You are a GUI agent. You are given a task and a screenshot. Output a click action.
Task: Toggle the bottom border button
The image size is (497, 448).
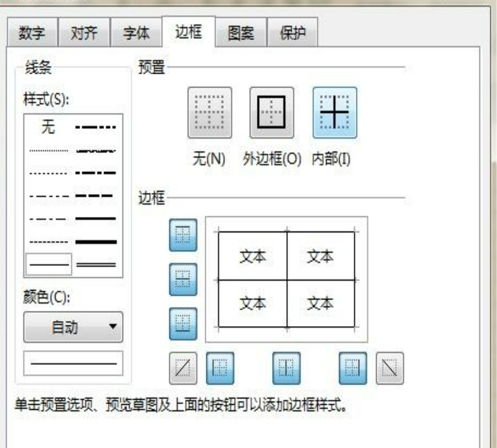183,324
